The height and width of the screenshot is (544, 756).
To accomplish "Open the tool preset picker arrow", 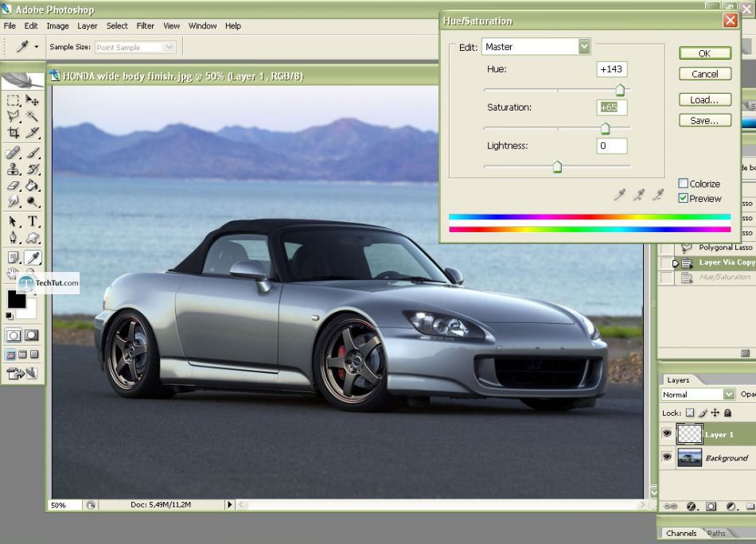I will 36,47.
